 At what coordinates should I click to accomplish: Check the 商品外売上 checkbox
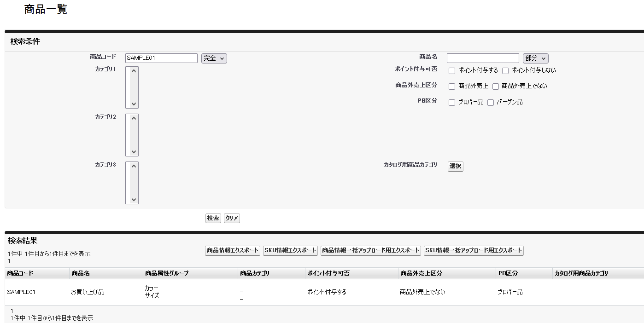451,86
